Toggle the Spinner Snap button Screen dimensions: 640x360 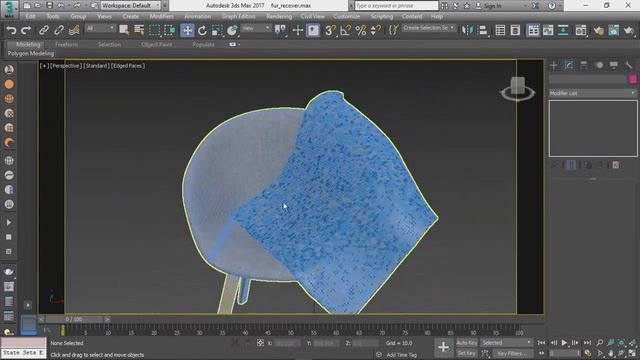click(376, 30)
